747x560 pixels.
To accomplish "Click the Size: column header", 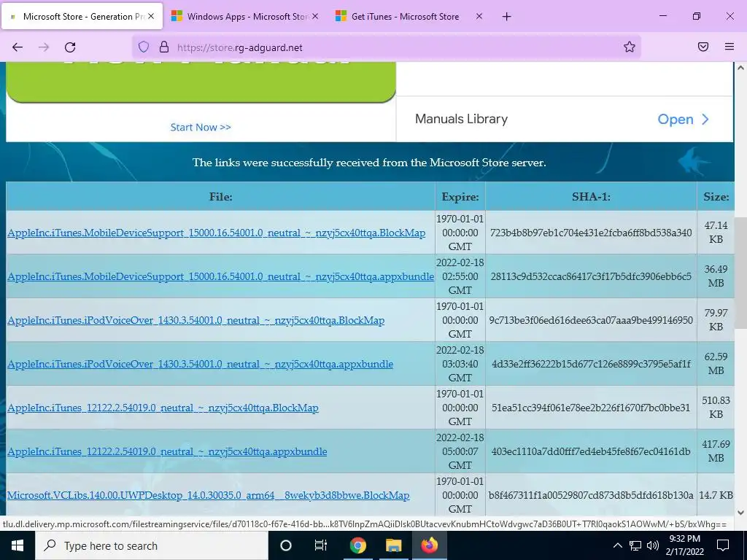I will (x=716, y=197).
